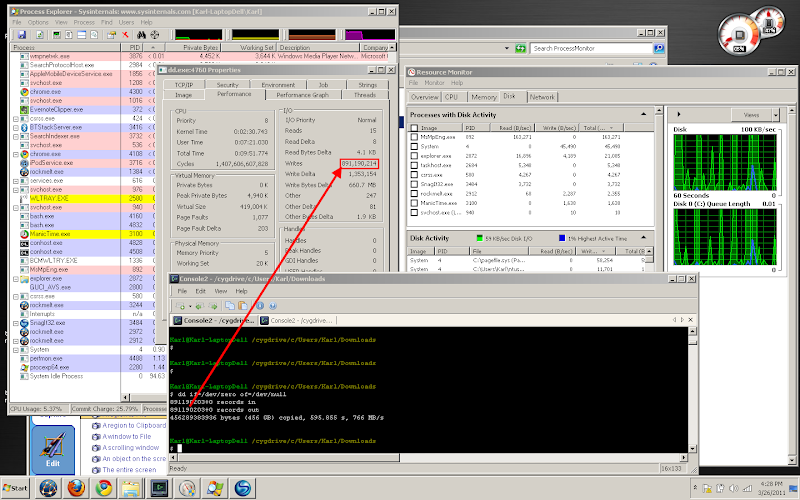Click 'The entire screen' link in SnagIt
The height and width of the screenshot is (500, 800).
[x=129, y=469]
